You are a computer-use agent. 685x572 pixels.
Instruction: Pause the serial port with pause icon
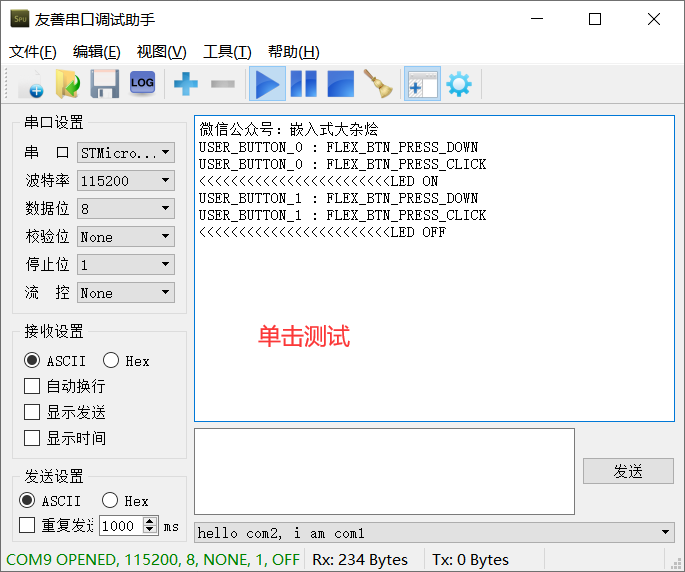pyautogui.click(x=304, y=83)
